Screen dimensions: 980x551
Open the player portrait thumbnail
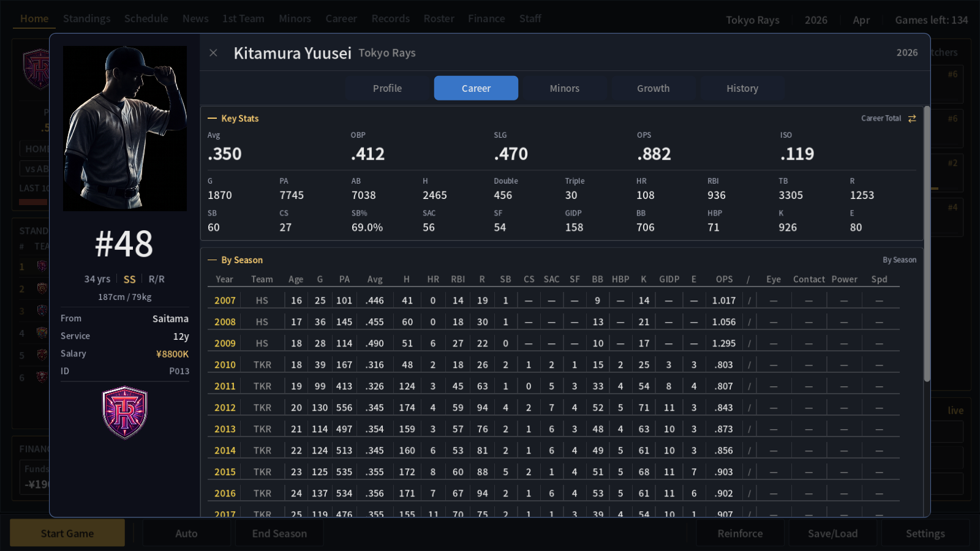[125, 129]
